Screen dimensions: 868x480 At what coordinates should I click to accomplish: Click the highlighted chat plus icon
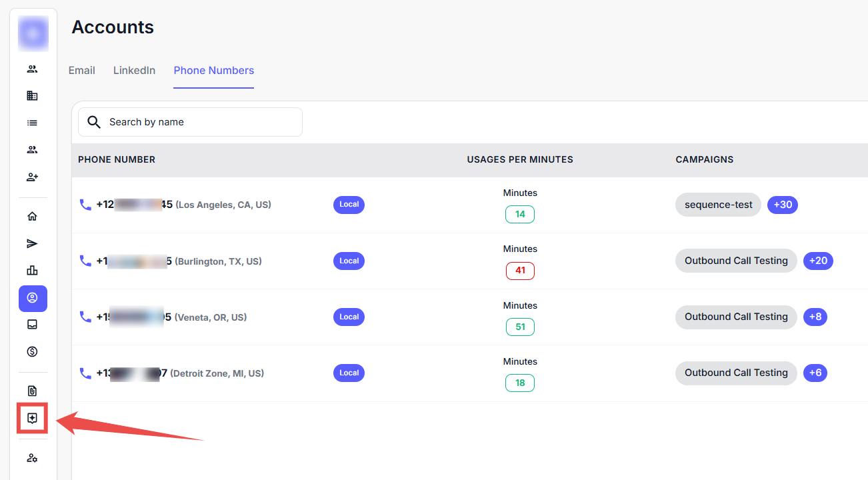tap(32, 418)
